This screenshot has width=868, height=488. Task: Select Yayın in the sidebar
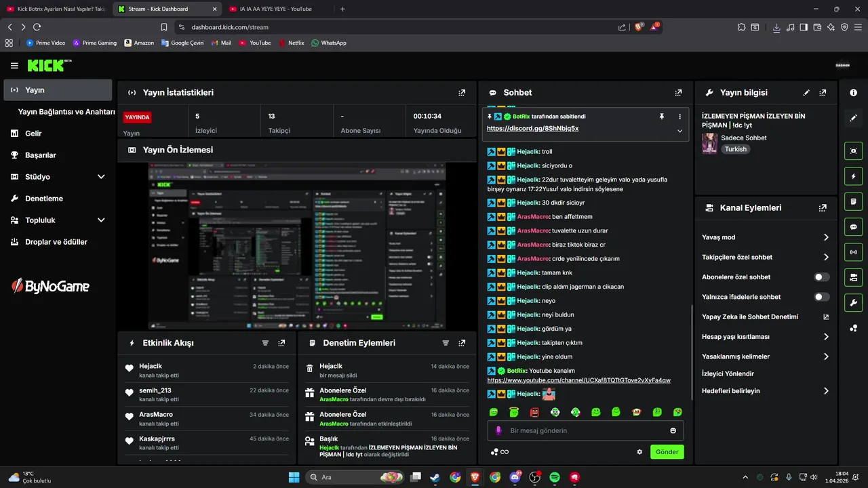(x=58, y=90)
